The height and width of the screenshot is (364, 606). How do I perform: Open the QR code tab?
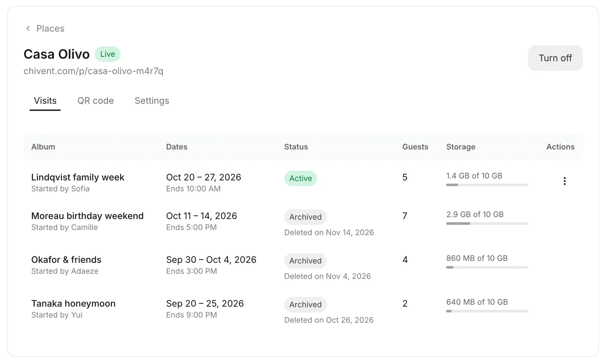coord(95,101)
